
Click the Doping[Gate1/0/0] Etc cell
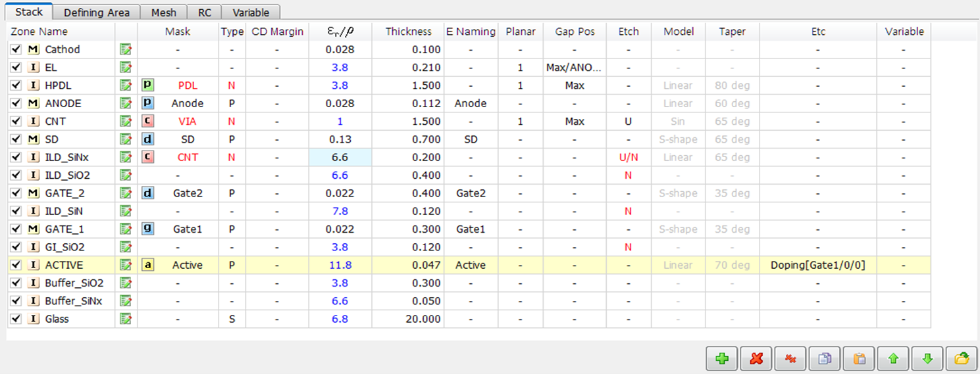pyautogui.click(x=817, y=265)
